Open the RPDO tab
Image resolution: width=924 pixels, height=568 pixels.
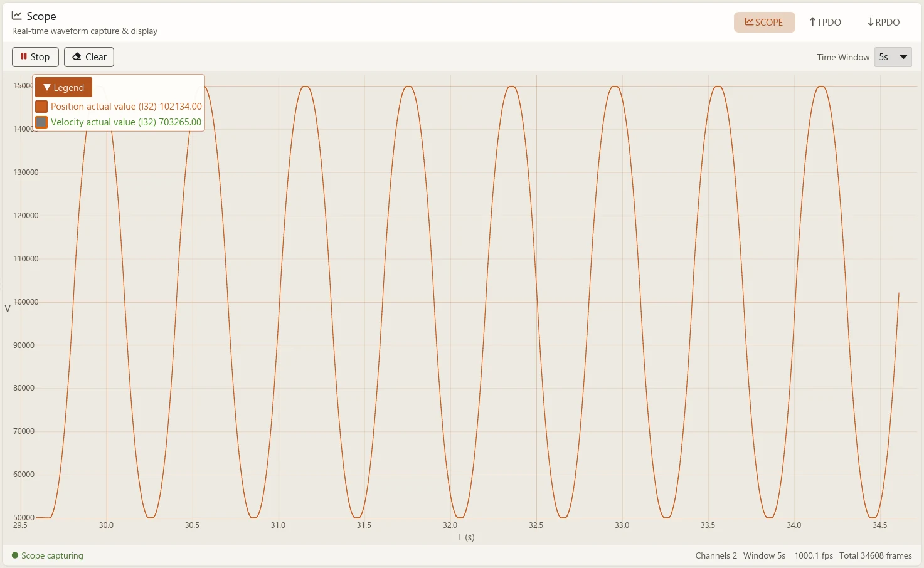click(883, 22)
